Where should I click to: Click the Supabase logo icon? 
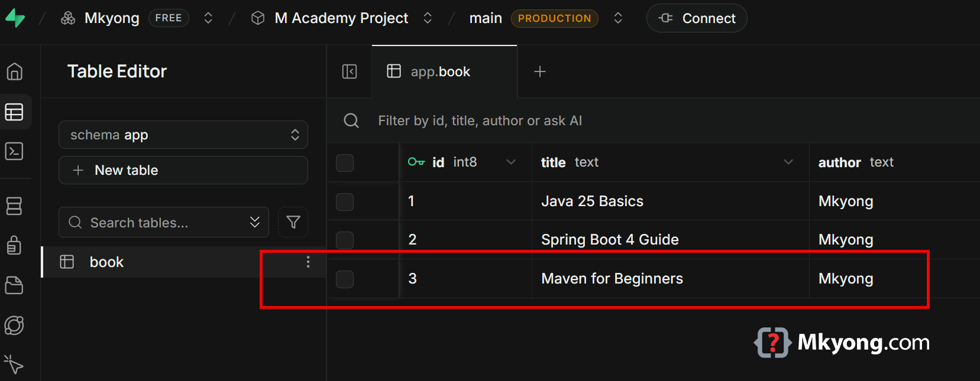tap(15, 18)
